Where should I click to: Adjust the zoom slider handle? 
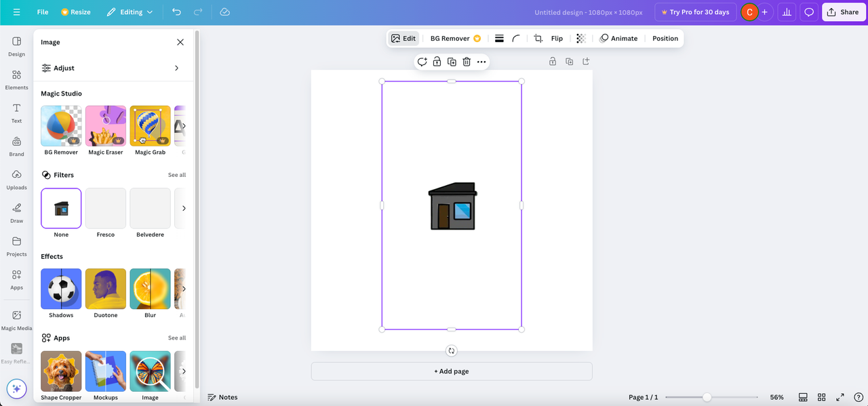(x=707, y=397)
